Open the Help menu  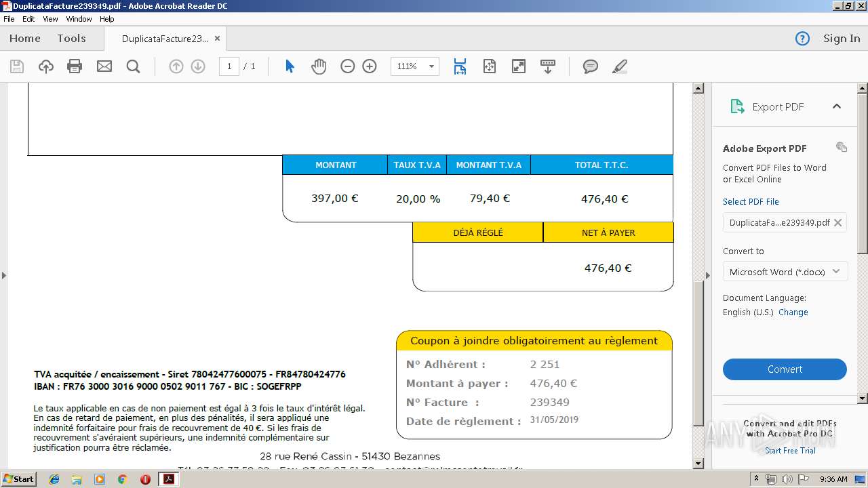click(107, 19)
